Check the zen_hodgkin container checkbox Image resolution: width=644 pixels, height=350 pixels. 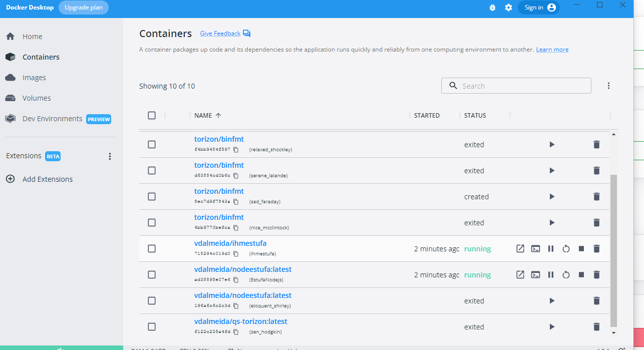pos(152,326)
